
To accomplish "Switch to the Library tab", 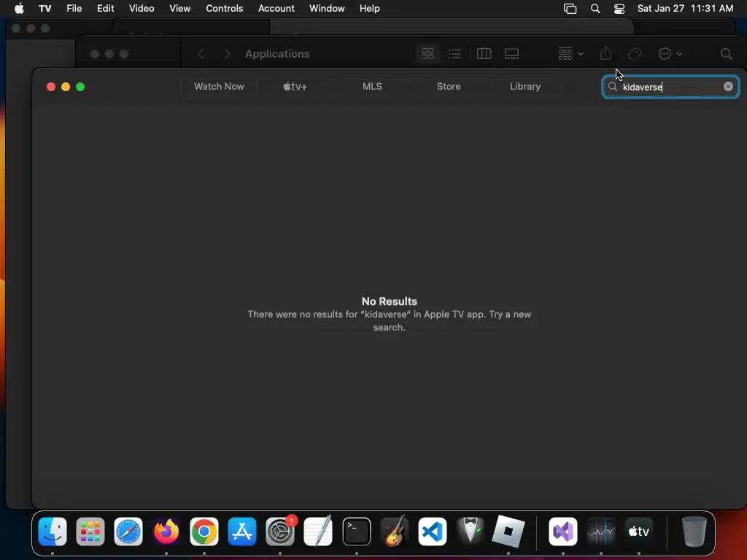I will (x=525, y=86).
